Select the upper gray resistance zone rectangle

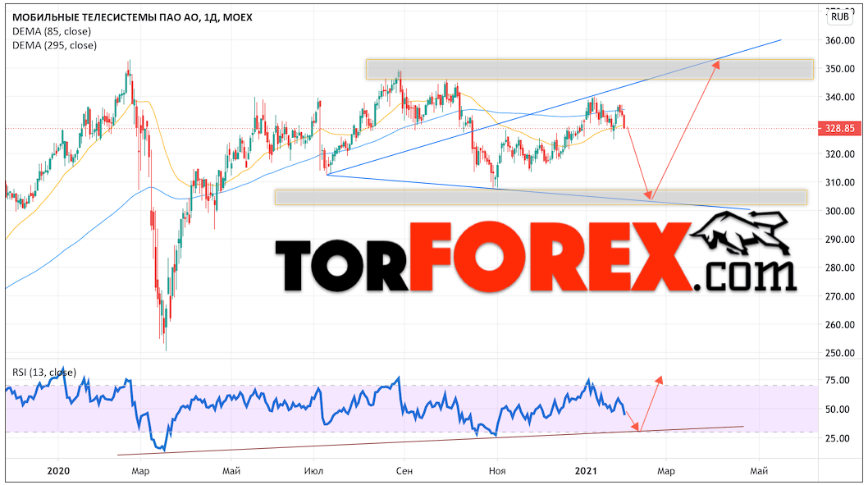tap(590, 69)
